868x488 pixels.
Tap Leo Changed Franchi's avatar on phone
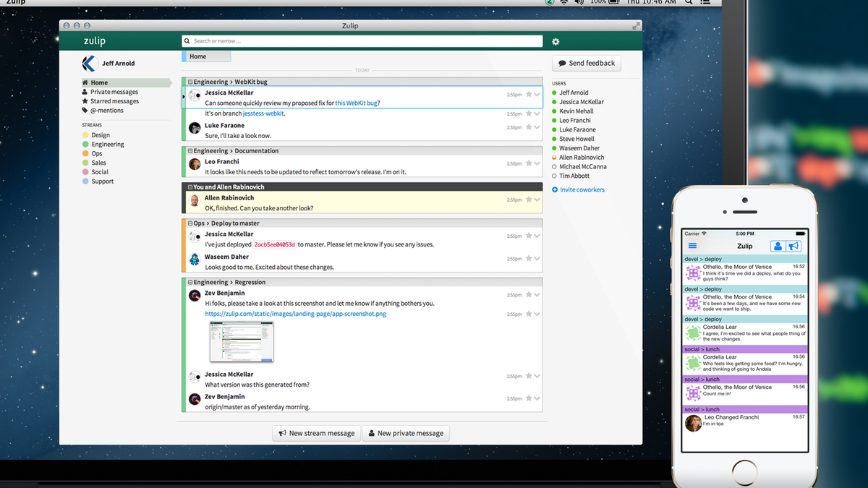click(x=693, y=423)
